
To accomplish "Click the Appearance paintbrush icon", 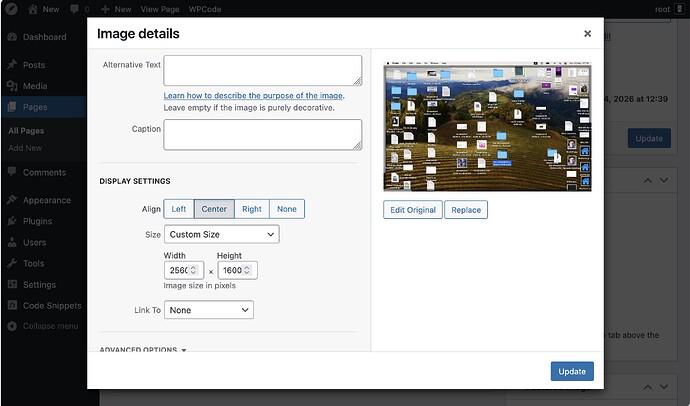I will [12, 200].
